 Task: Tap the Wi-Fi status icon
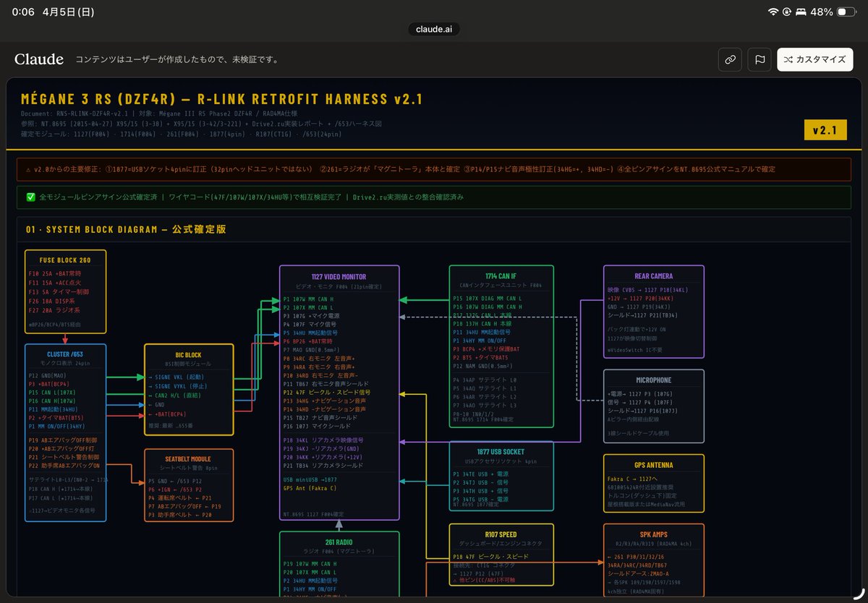click(x=773, y=12)
